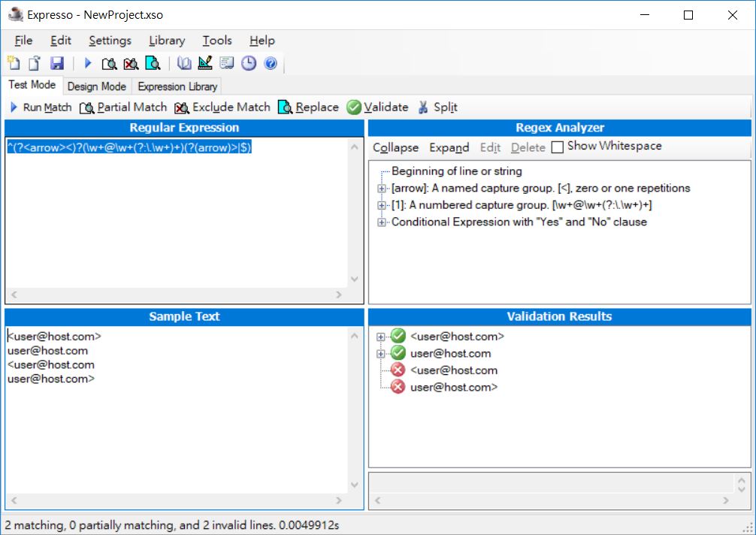Click scroll-right arrow in Regular Expression pane
Viewport: 756px width, 535px height.
339,295
